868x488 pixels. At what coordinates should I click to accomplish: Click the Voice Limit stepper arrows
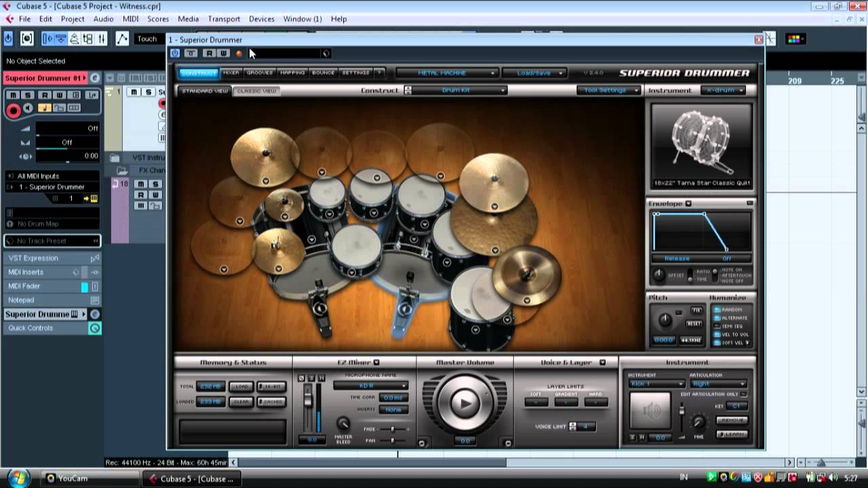click(572, 426)
